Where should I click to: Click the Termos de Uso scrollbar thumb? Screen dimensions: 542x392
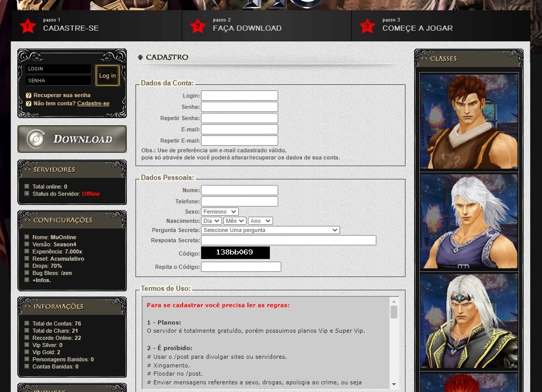pos(394,312)
